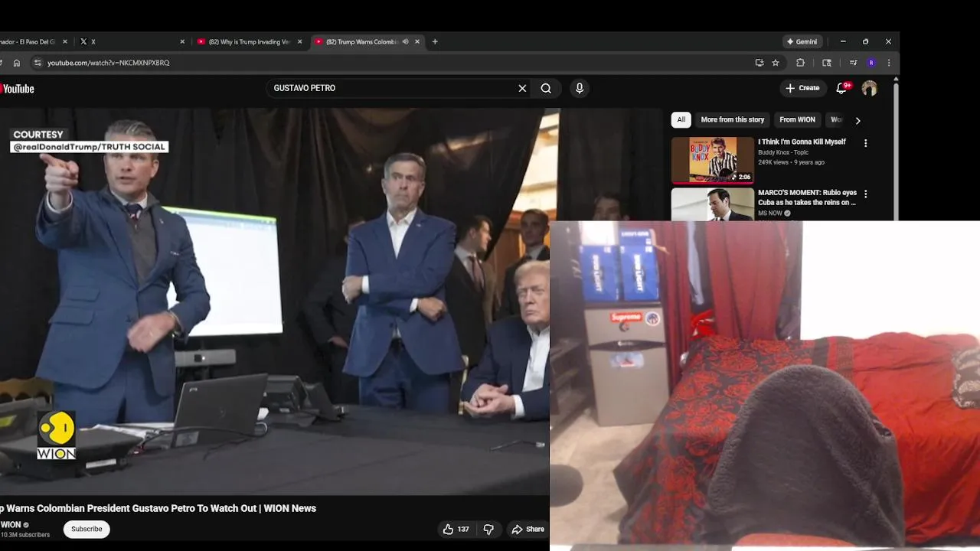Start voice search with microphone icon
Image resolution: width=980 pixels, height=551 pixels.
(x=580, y=88)
